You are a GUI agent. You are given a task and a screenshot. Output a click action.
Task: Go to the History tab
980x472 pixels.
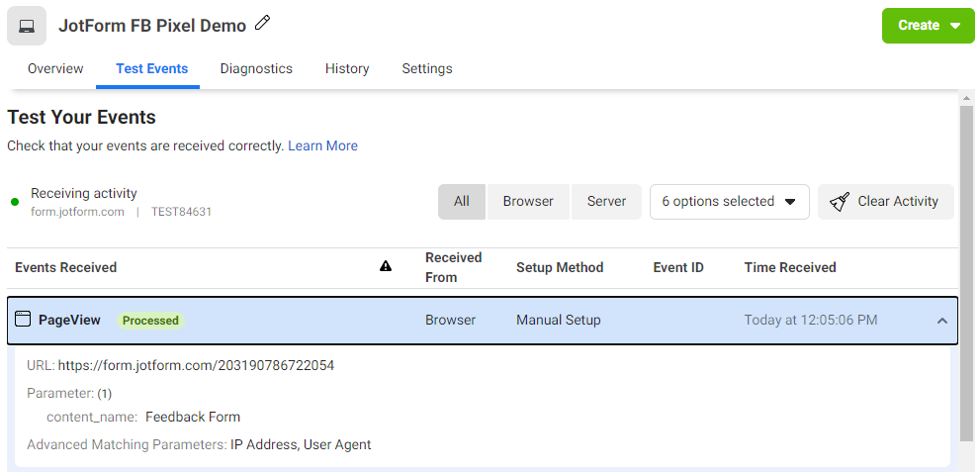(x=347, y=69)
